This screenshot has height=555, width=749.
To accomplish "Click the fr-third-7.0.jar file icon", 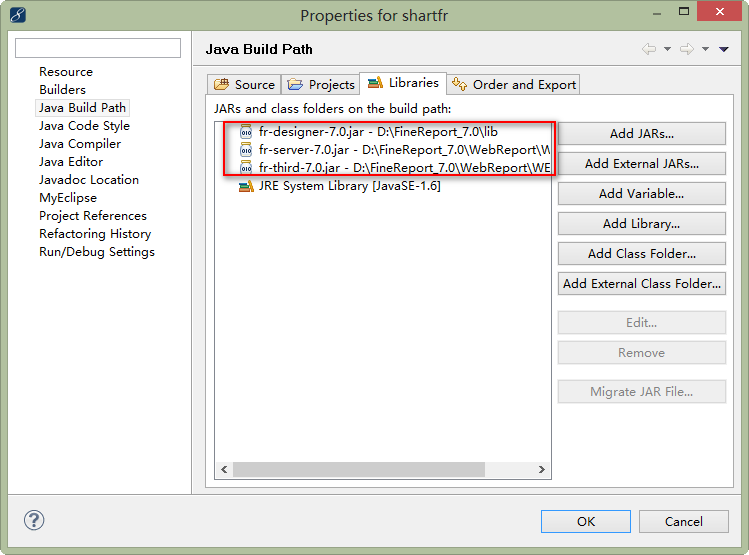I will point(246,168).
